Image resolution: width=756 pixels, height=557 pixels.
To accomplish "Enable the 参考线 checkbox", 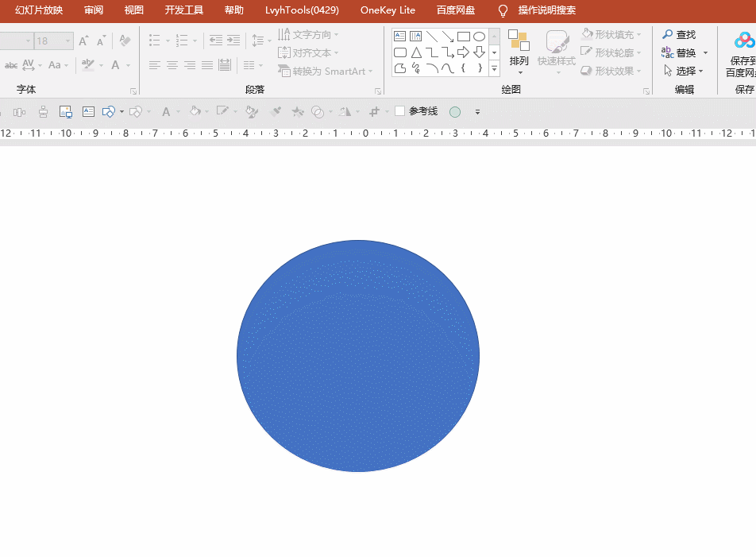I will pos(399,111).
